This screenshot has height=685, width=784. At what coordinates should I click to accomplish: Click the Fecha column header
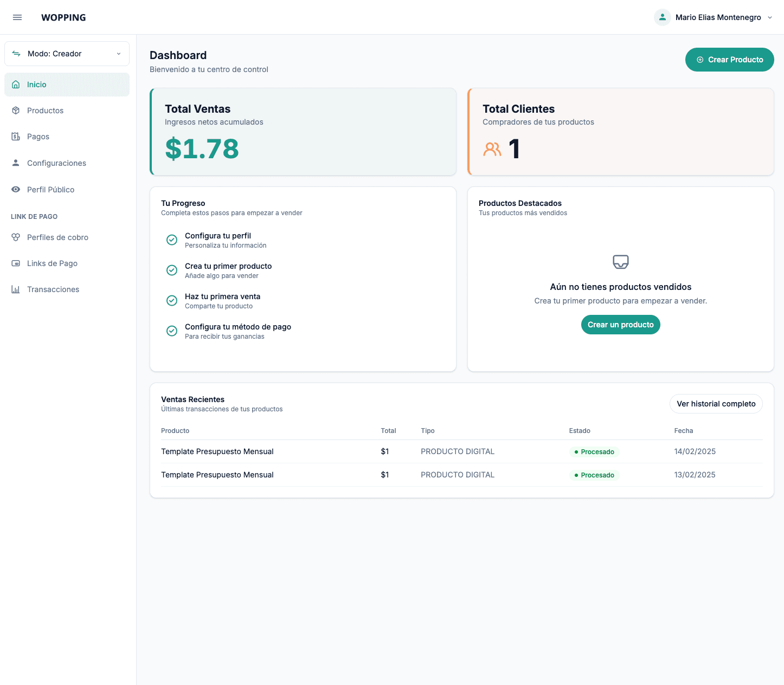[684, 431]
